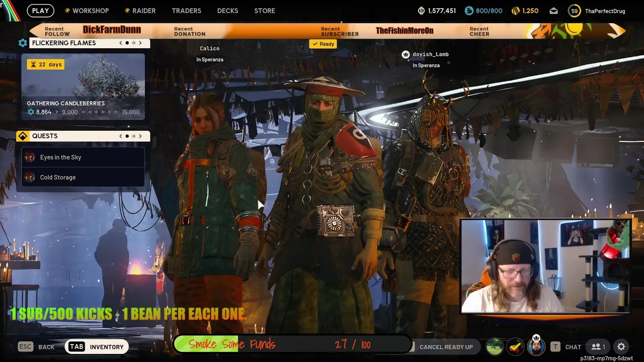Click the streamer webcam overlay
The height and width of the screenshot is (362, 644).
[545, 266]
